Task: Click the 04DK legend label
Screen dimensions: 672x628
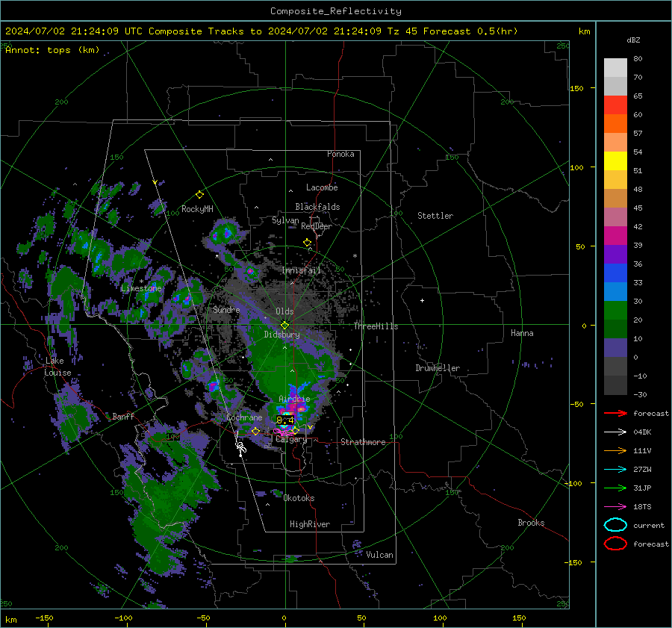Action: click(x=642, y=432)
